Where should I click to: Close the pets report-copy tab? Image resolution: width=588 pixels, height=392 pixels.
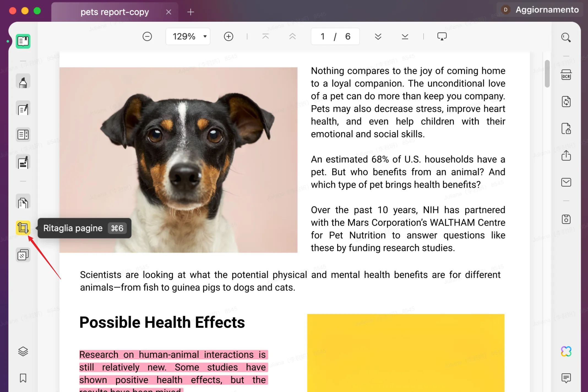click(169, 12)
